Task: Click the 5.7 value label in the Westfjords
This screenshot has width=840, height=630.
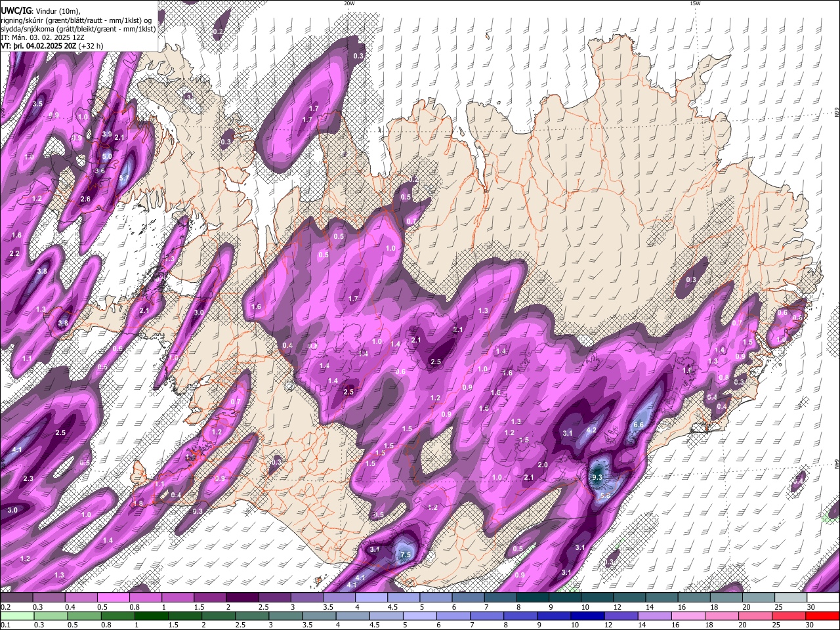Action: (124, 178)
